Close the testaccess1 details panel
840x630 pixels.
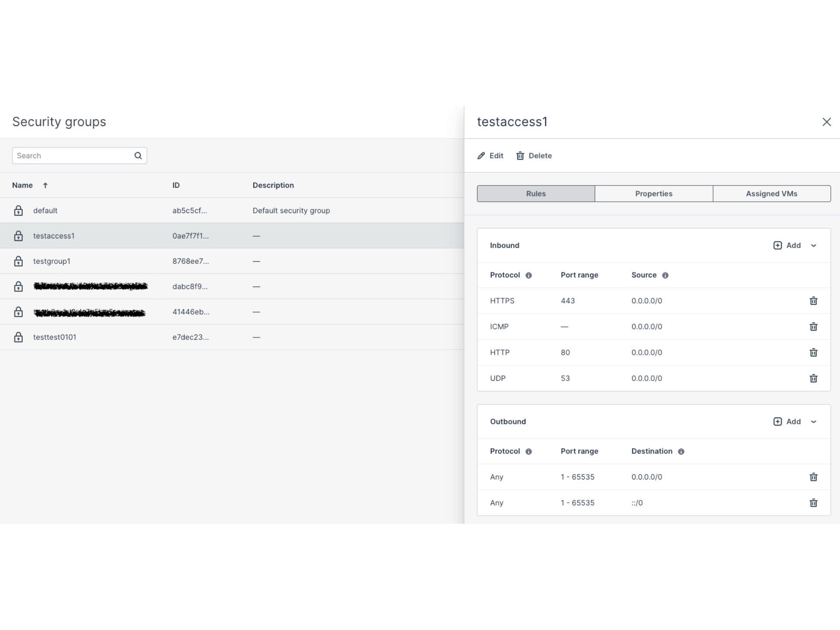[x=826, y=122]
